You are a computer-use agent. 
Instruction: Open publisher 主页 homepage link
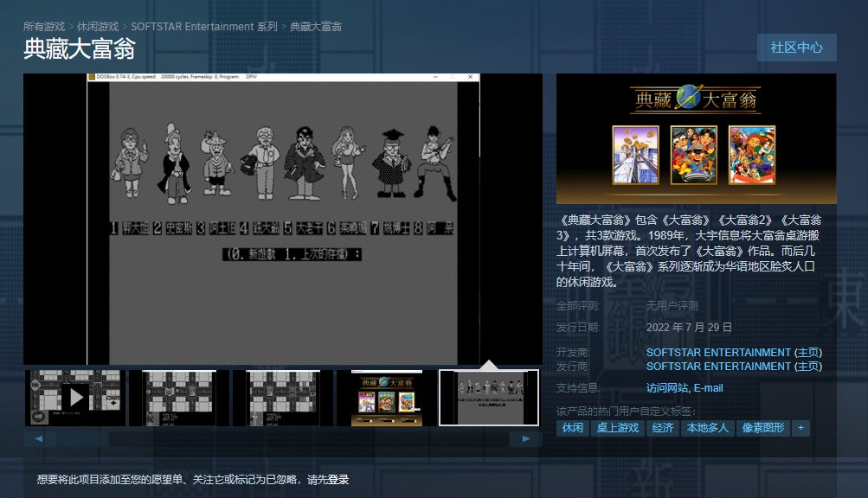[808, 367]
